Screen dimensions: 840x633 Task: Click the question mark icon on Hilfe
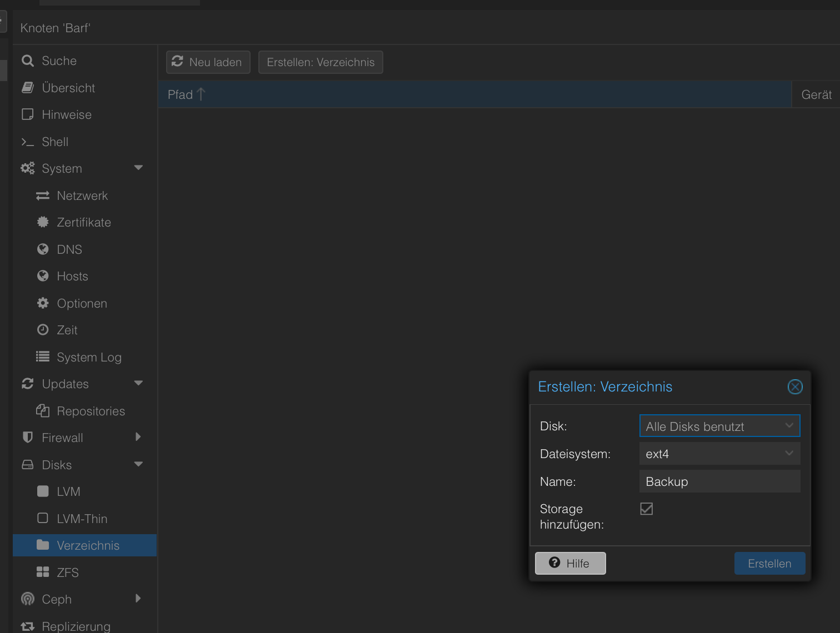coord(554,562)
